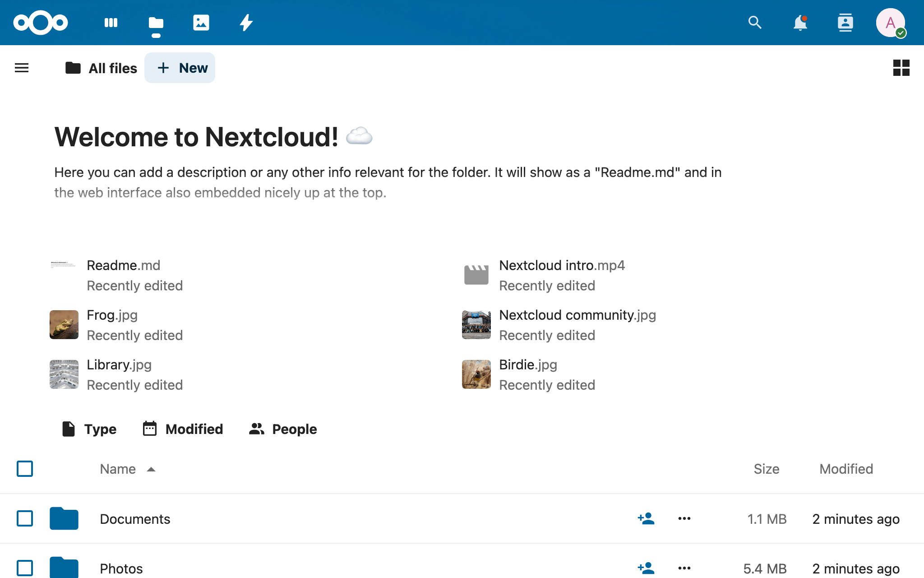Viewport: 924px width, 578px height.
Task: Open the Photos app icon
Action: click(x=201, y=23)
